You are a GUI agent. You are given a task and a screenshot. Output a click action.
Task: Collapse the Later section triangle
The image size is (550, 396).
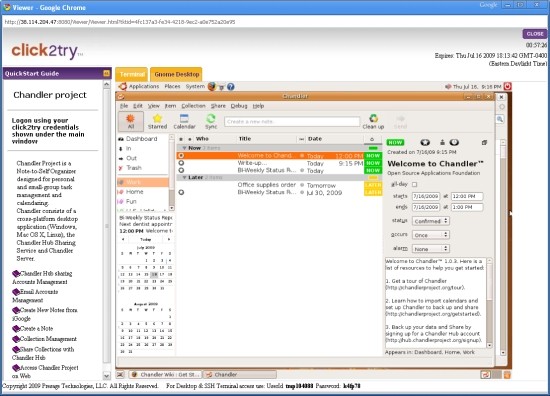(184, 177)
